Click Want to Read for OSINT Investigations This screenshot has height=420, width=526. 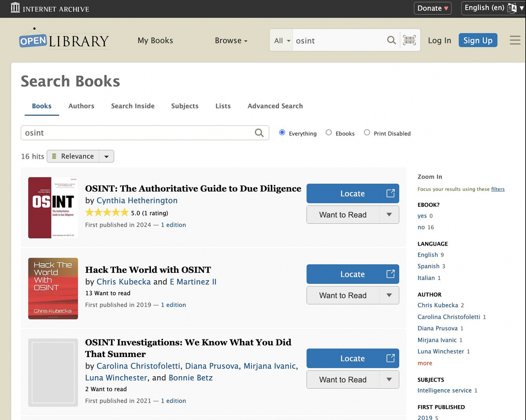pyautogui.click(x=343, y=380)
